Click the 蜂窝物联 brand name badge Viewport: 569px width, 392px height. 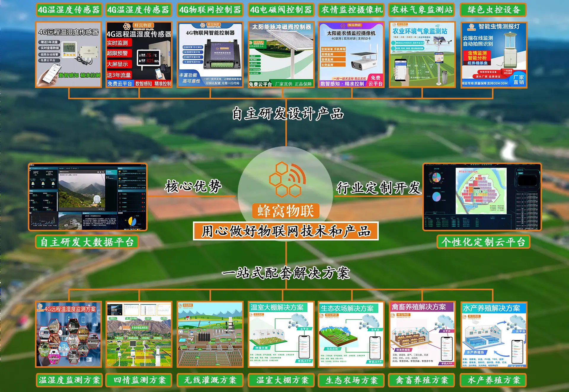286,211
